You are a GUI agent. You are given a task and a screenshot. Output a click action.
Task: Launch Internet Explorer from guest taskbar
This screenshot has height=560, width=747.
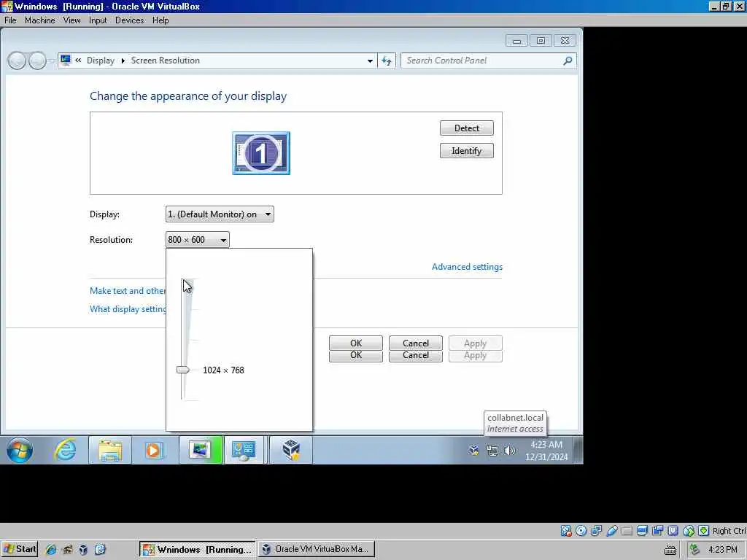pyautogui.click(x=65, y=450)
